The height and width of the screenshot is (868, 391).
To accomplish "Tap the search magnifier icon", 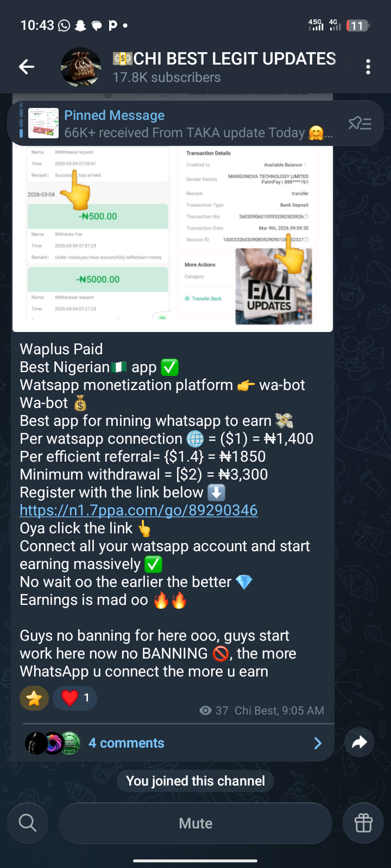I will [28, 823].
